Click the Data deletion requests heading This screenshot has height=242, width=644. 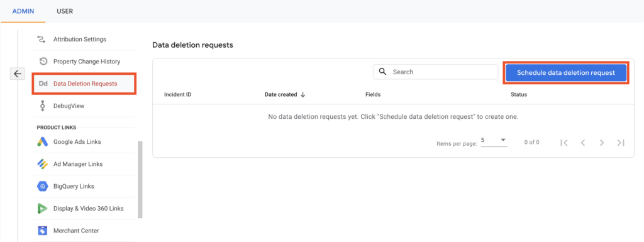(192, 45)
